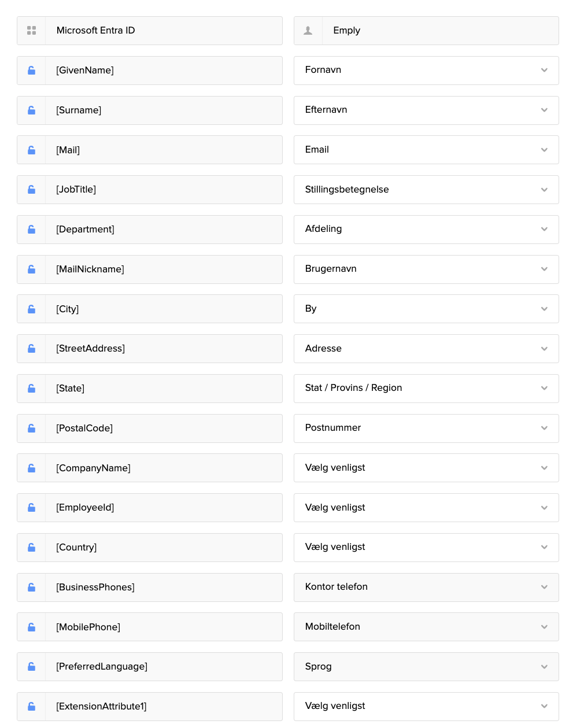Click the Microsoft Entra ID header field
The image size is (573, 728).
click(x=164, y=30)
